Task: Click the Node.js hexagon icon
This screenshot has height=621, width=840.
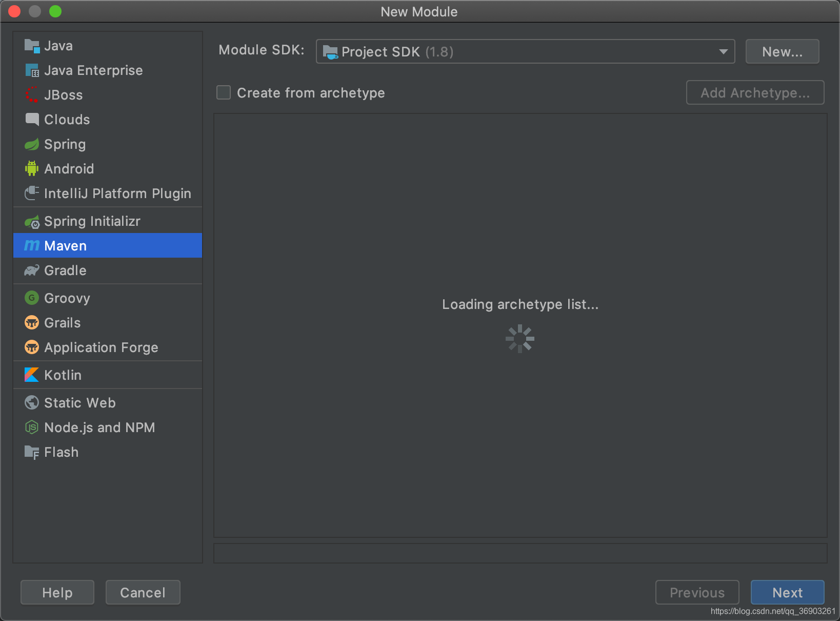Action: (32, 427)
